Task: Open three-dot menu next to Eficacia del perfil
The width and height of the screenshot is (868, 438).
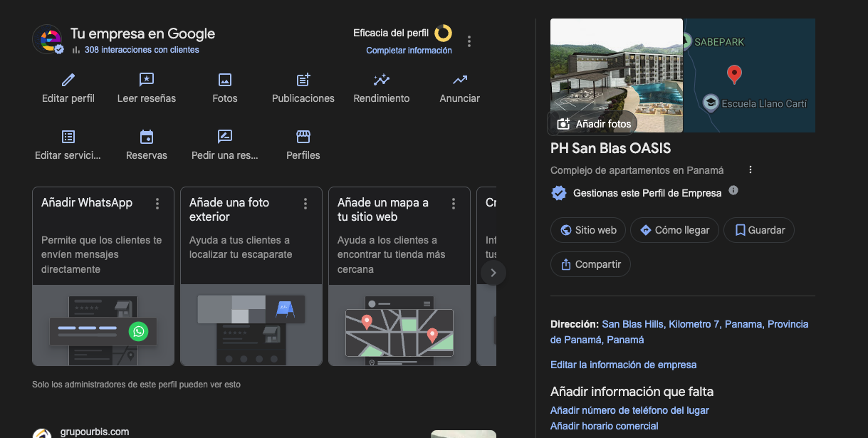Action: pos(469,41)
